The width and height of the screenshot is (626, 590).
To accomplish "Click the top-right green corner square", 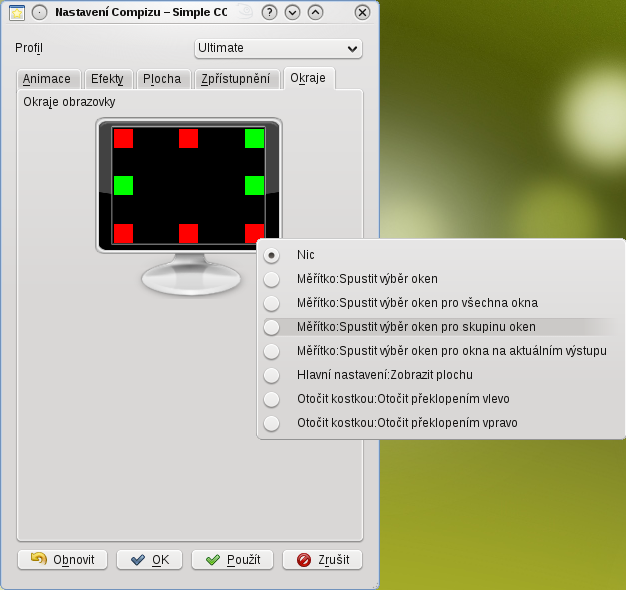I will click(254, 138).
